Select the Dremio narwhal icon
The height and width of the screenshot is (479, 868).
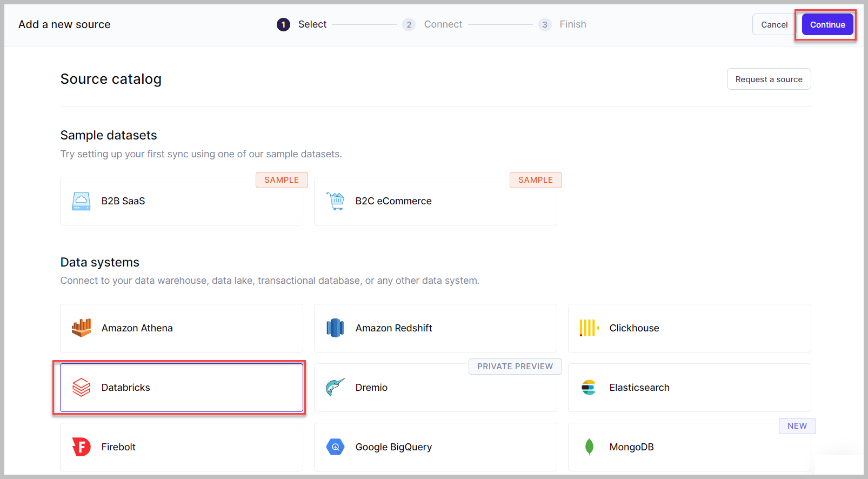click(335, 388)
